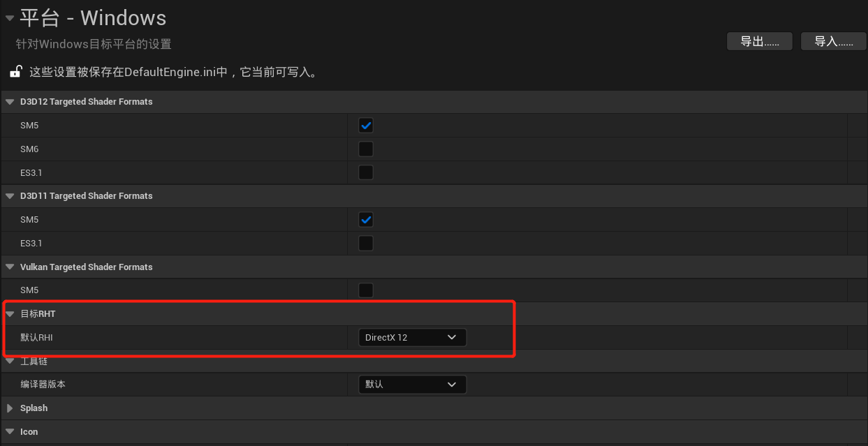868x446 pixels.
Task: Select the 默认RHI property row label
Action: (x=36, y=338)
